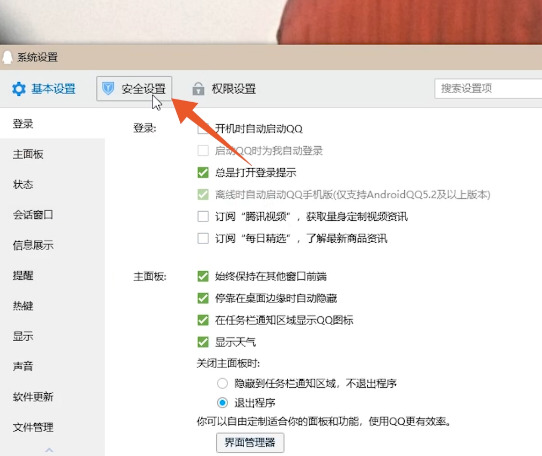Click the 关闭主面板时: label

pos(228,363)
